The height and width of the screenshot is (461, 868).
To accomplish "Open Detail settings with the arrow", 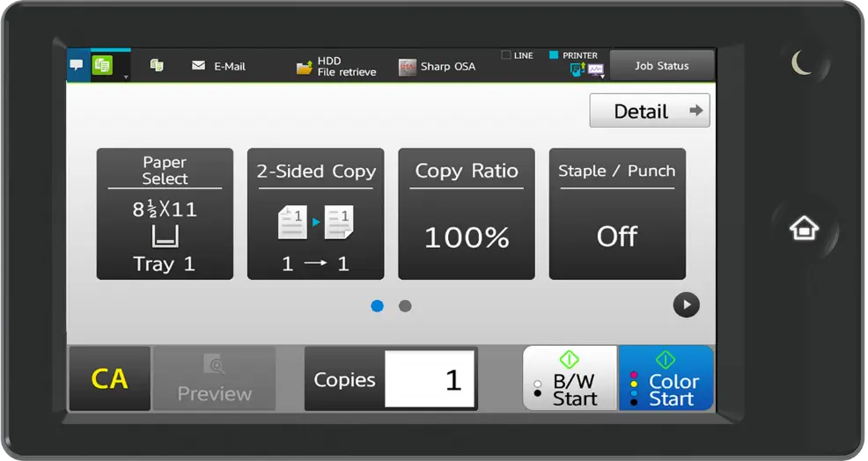I will point(649,112).
